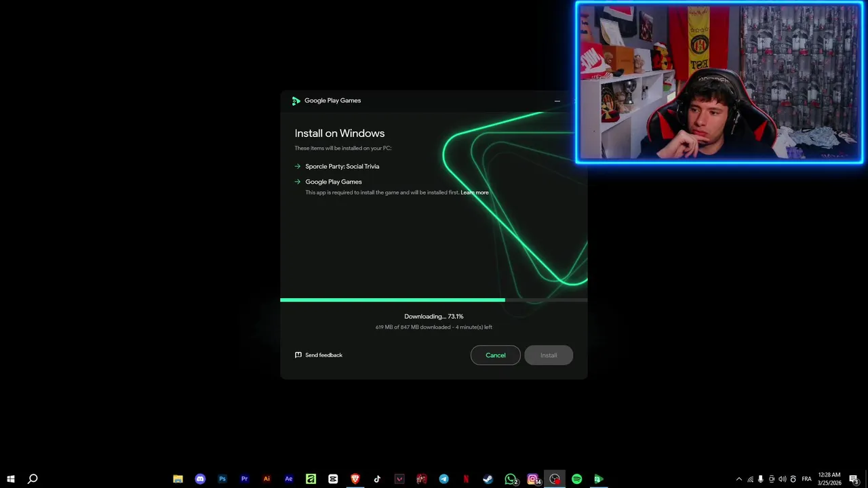Switch to OBS Studio in taskbar
Screen dimensions: 868x488
click(x=555, y=479)
